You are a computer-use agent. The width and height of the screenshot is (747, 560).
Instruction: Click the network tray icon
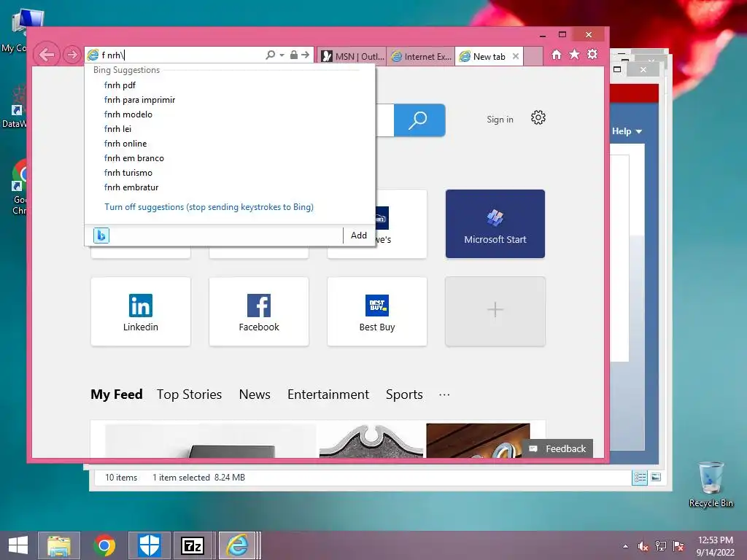click(x=661, y=546)
